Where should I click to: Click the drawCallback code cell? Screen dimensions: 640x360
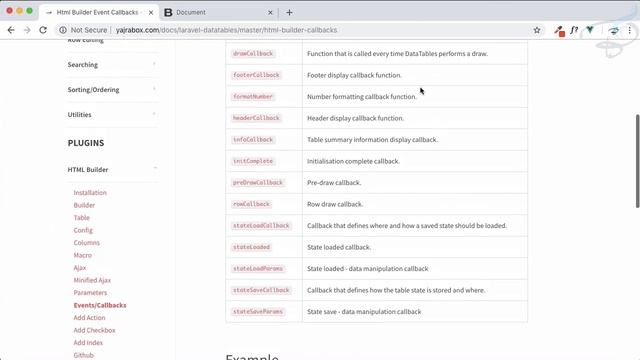[253, 53]
